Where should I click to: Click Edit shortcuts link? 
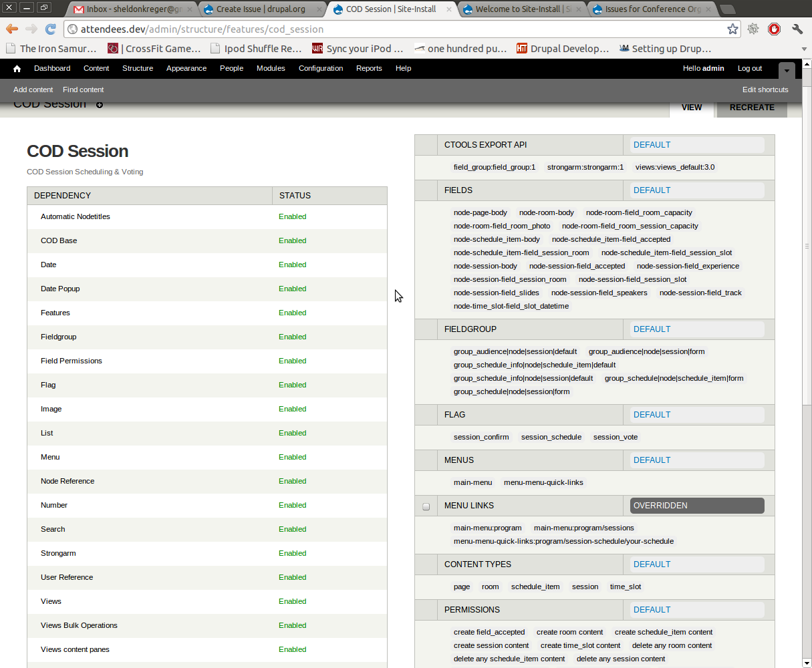(765, 90)
